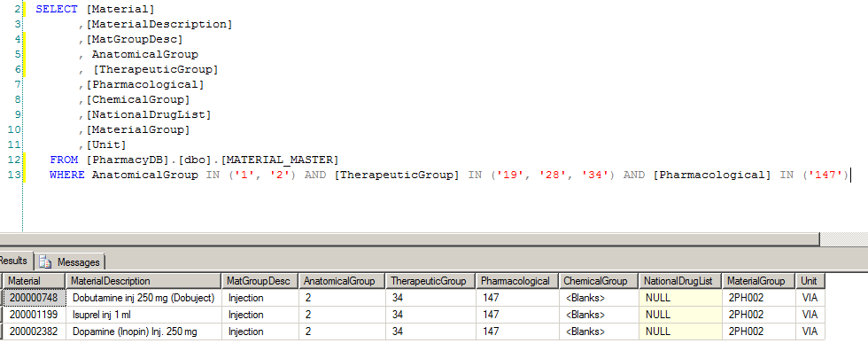Click the Isuprel inj 1 ml cell
Viewport: 868px width, 351px height.
(143, 315)
